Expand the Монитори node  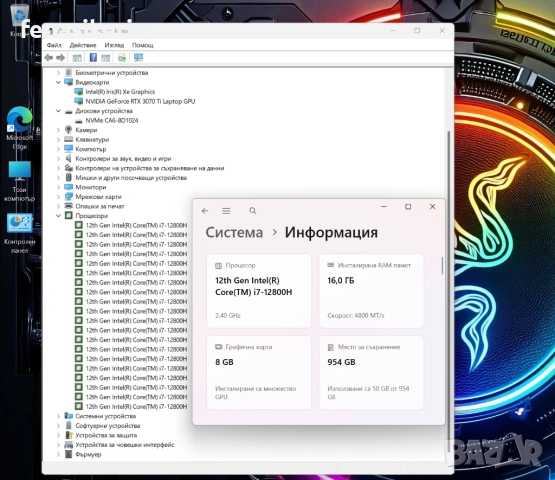(x=58, y=187)
